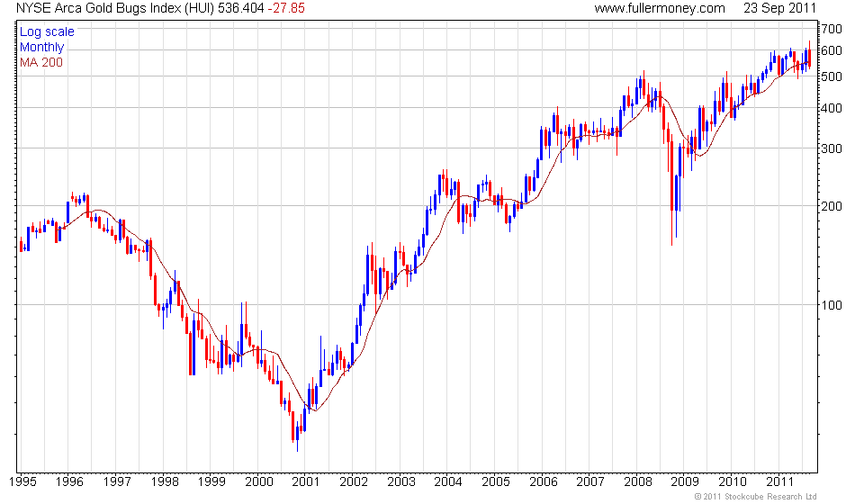Click the 400 y-axis label
This screenshot has width=864, height=504.
coord(831,109)
